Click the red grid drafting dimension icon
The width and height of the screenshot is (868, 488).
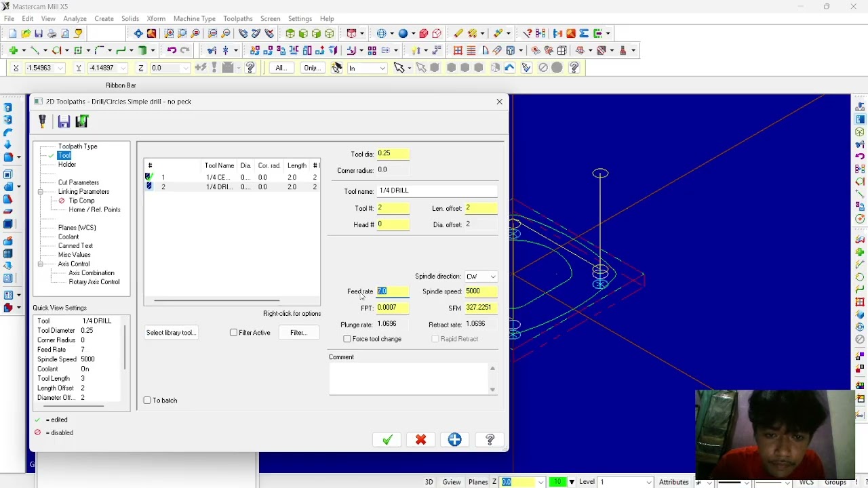coord(458,50)
